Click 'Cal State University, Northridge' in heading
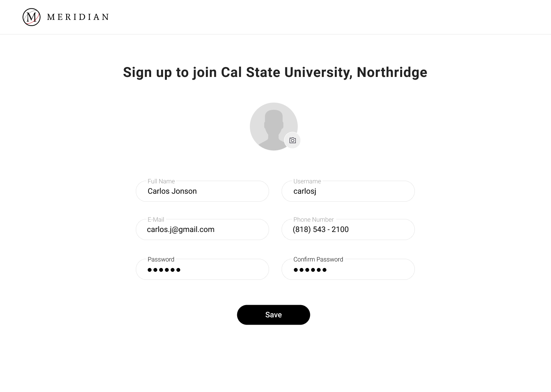 coord(324,72)
